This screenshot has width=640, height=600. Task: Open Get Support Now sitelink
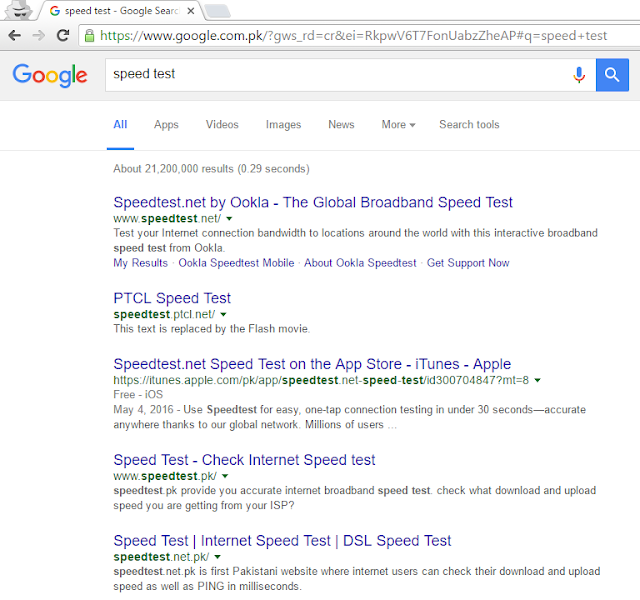coord(468,263)
